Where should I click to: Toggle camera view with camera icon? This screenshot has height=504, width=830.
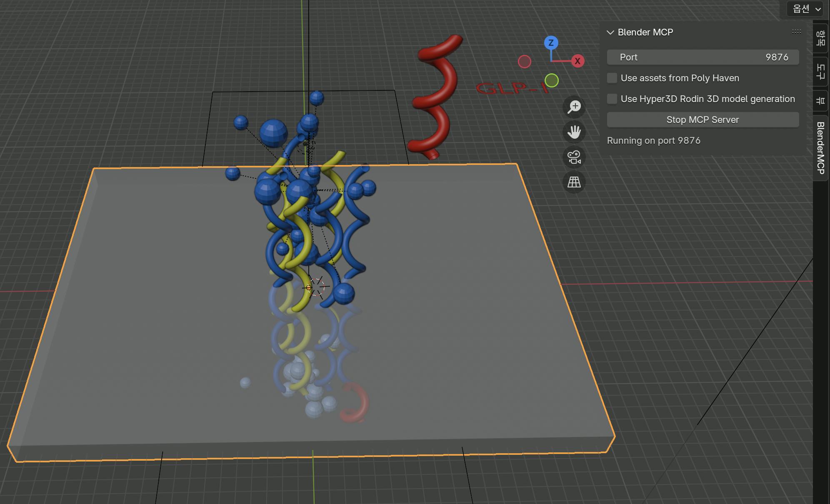click(x=574, y=157)
